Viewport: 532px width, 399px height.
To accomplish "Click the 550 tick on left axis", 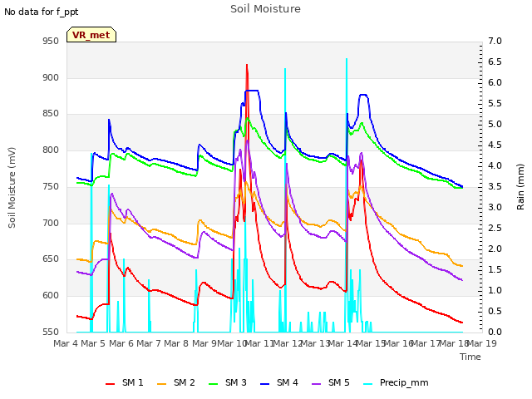I will pyautogui.click(x=51, y=332).
